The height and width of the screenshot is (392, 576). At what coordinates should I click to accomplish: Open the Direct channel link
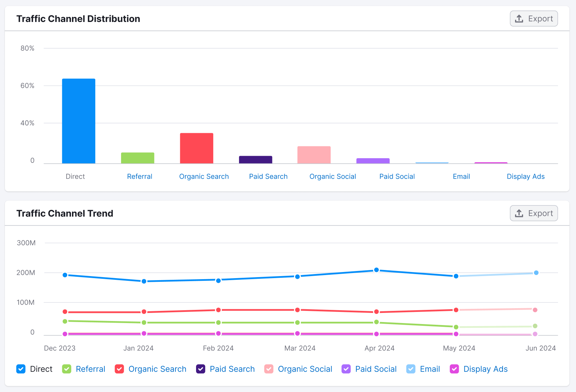75,176
